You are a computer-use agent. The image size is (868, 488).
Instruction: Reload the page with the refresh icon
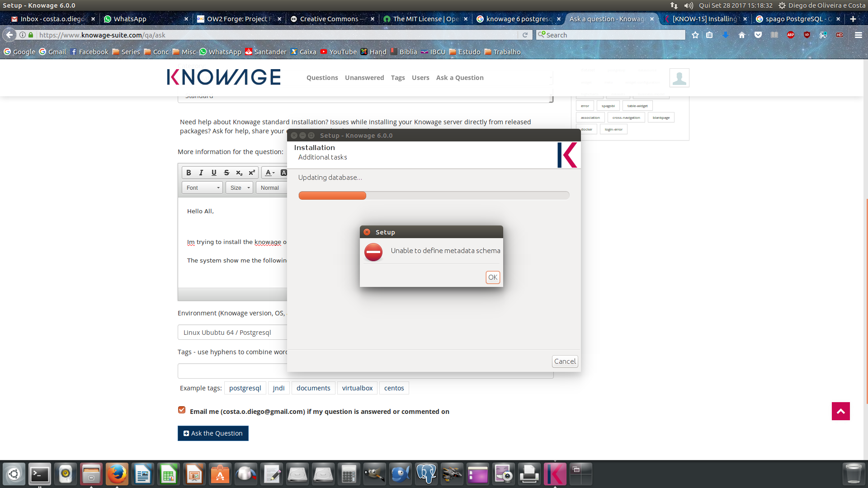tap(525, 35)
